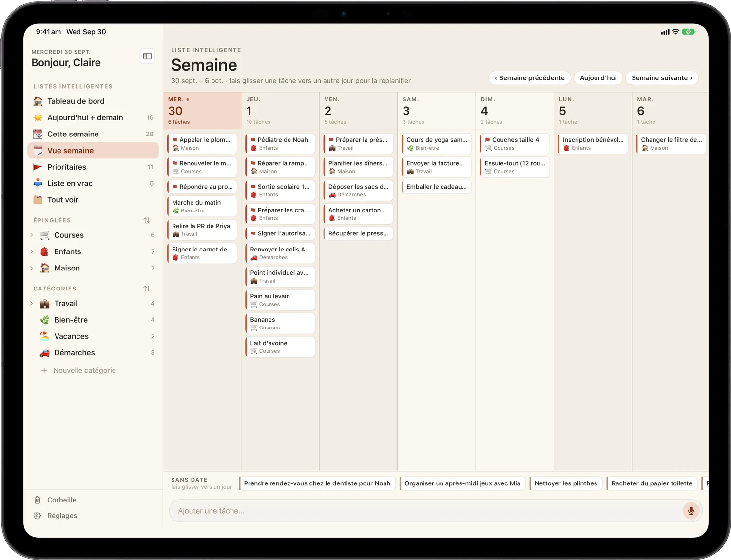This screenshot has width=731, height=560.
Task: Open Réglages with the gear icon
Action: tap(93, 516)
